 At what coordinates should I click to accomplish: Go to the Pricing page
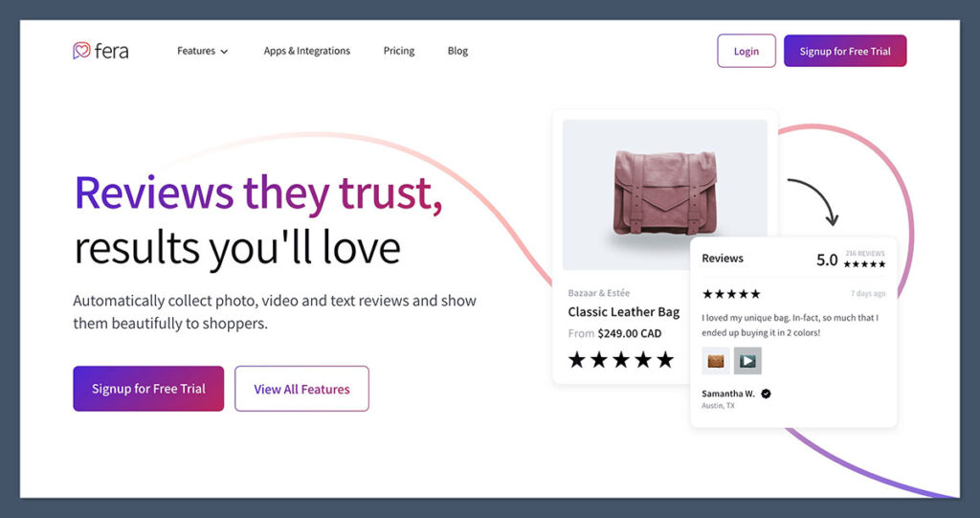pos(399,51)
